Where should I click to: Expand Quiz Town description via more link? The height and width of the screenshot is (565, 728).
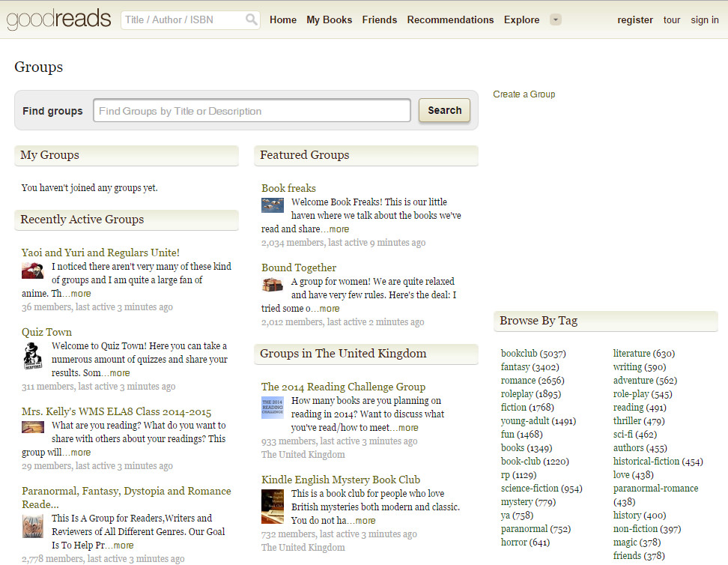(x=118, y=373)
